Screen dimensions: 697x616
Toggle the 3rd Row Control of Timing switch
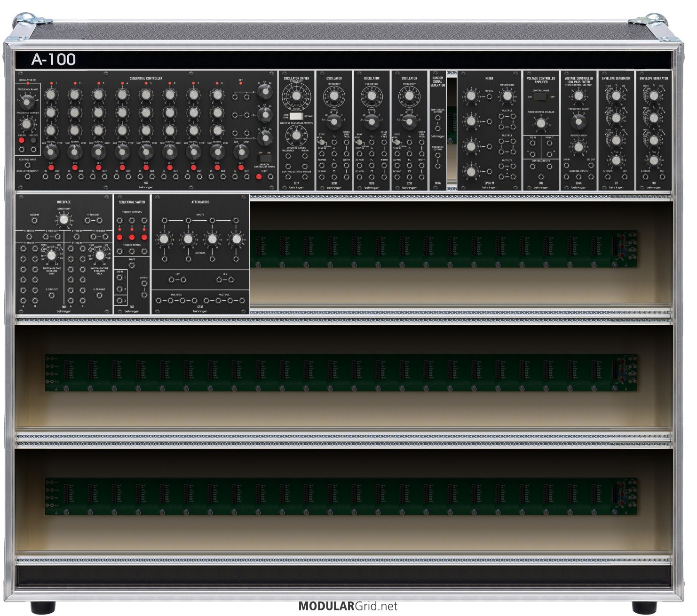(x=264, y=158)
